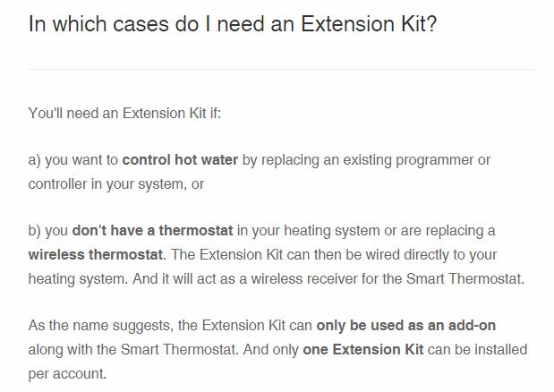Click the closing words "per account."

click(67, 371)
